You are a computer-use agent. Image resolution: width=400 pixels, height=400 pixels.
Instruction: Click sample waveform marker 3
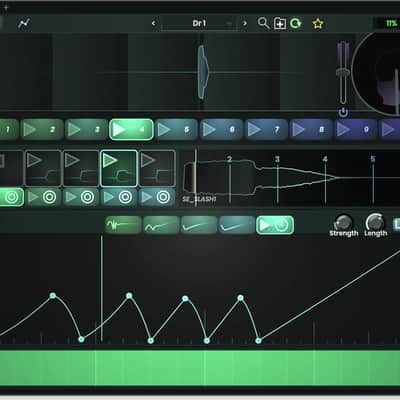[x=277, y=159]
